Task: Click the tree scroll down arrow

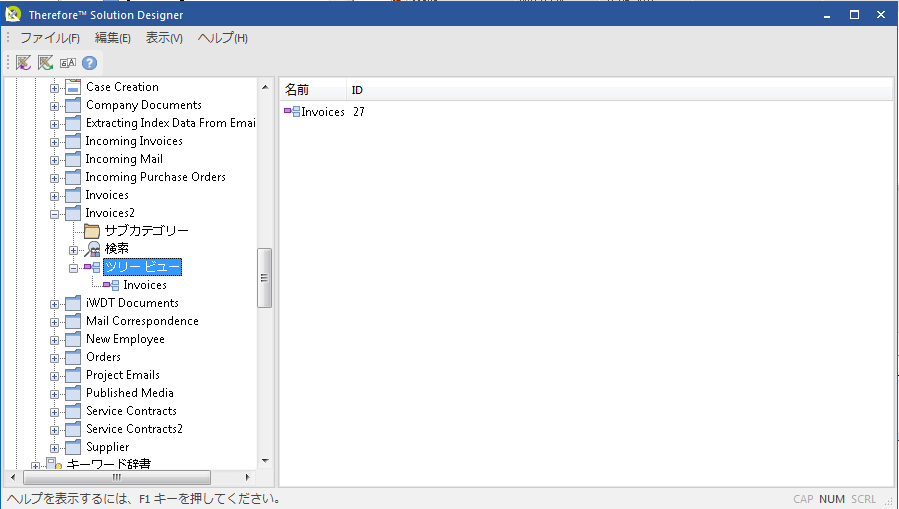Action: pos(265,460)
